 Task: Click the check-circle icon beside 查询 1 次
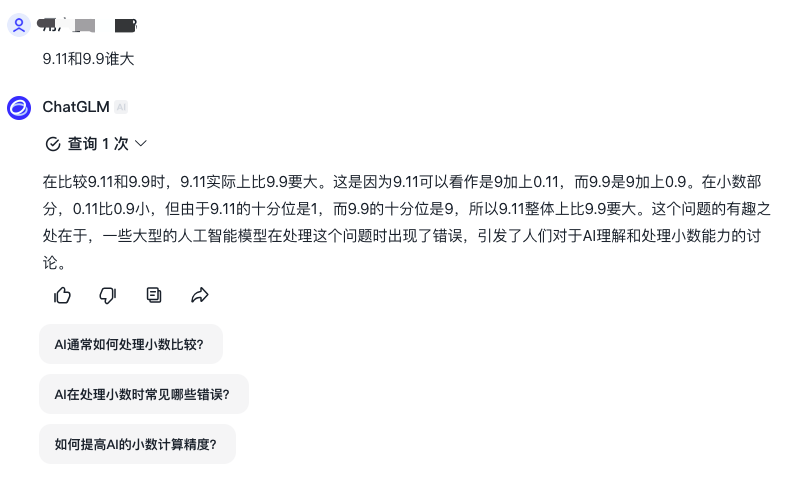coord(53,144)
